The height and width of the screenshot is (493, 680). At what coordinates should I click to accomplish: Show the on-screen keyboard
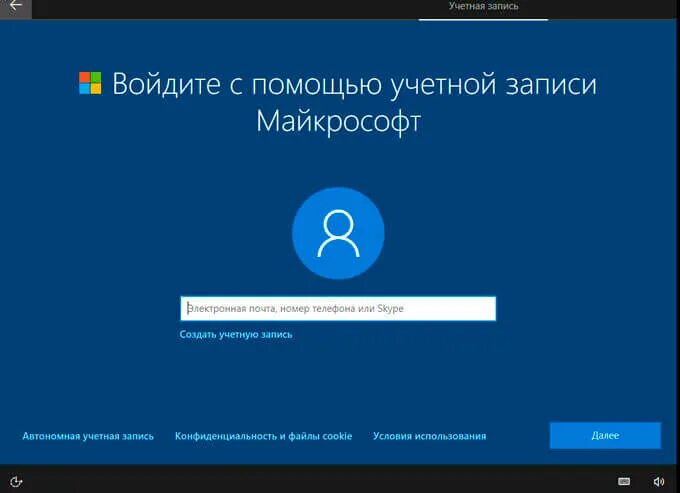pos(624,481)
